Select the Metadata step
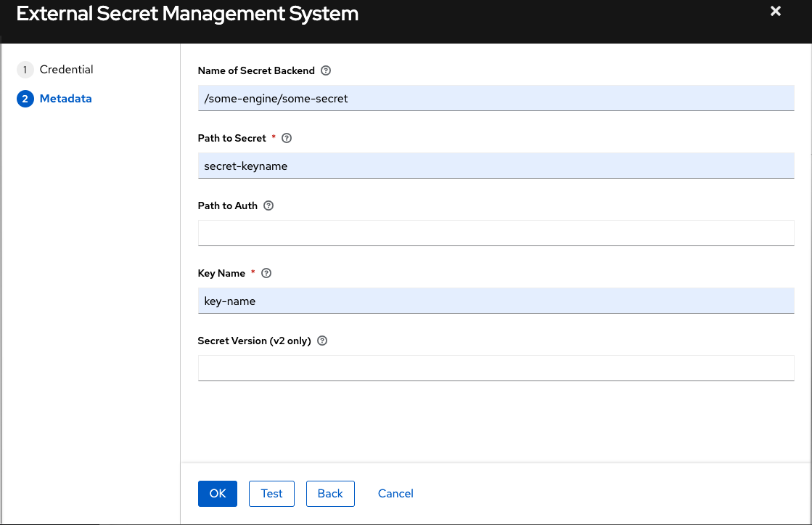The height and width of the screenshot is (525, 812). [65, 99]
